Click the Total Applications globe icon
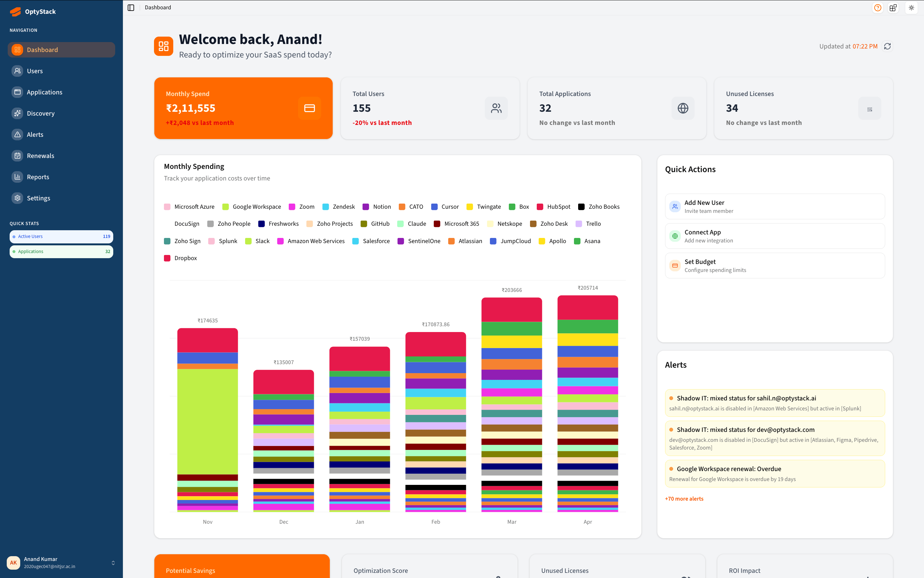The height and width of the screenshot is (578, 924). click(683, 108)
